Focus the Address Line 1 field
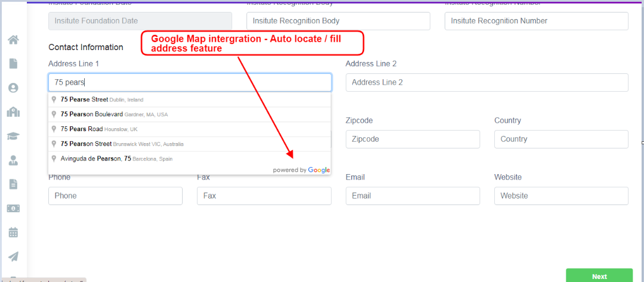This screenshot has height=282, width=644. 190,82
